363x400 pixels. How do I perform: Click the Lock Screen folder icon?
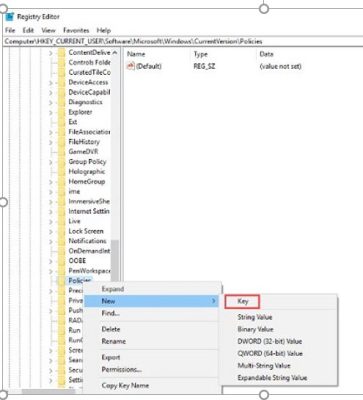point(62,231)
